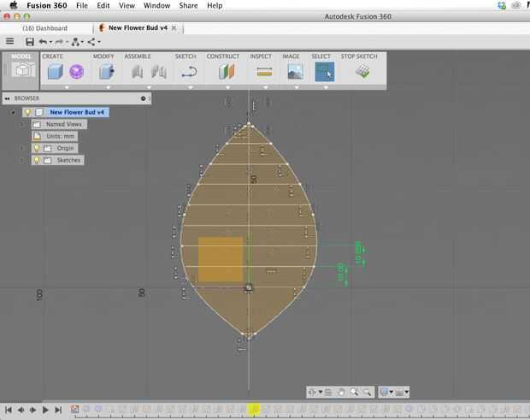The height and width of the screenshot is (420, 530).
Task: Click the Stop Sketch icon
Action: click(x=362, y=72)
